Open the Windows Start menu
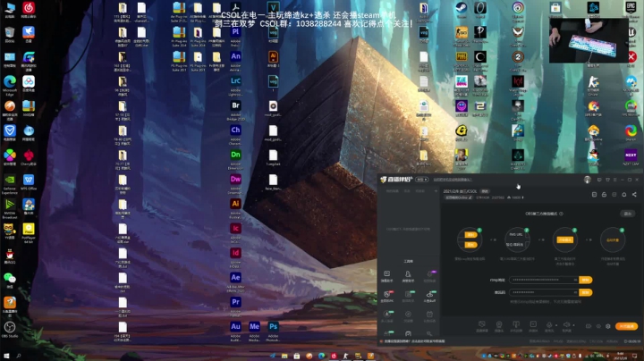Image resolution: width=644 pixels, height=361 pixels. coord(6,356)
